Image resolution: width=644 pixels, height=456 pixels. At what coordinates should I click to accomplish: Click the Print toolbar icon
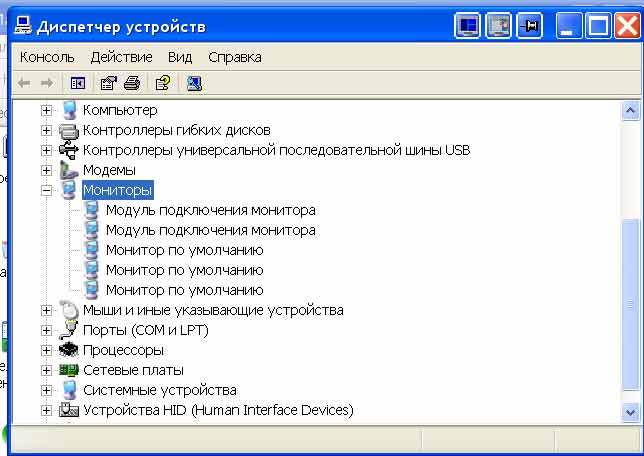tap(131, 83)
